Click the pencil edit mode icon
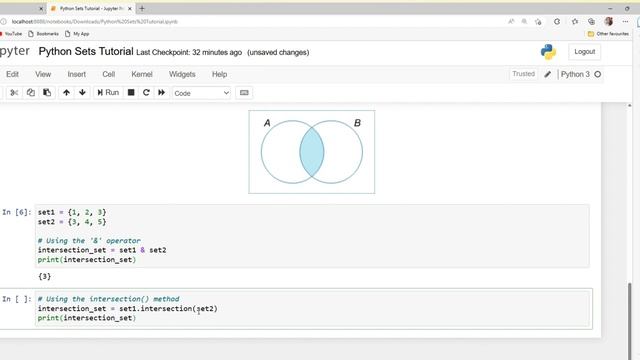The height and width of the screenshot is (360, 640). click(547, 74)
